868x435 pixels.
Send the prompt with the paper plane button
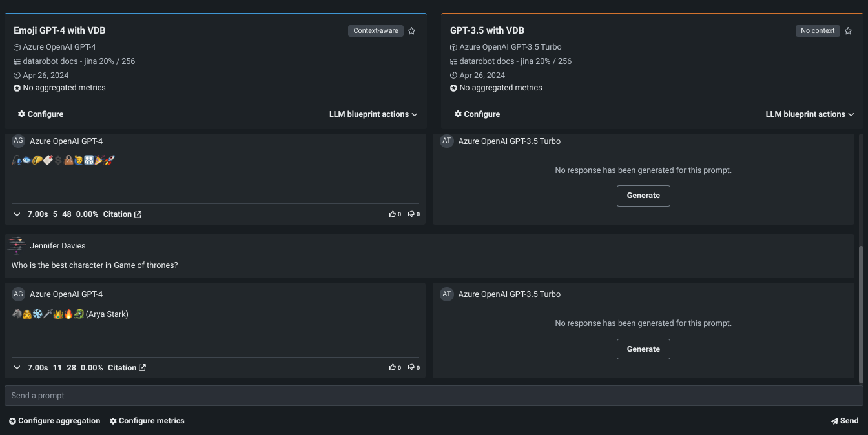[x=845, y=421]
